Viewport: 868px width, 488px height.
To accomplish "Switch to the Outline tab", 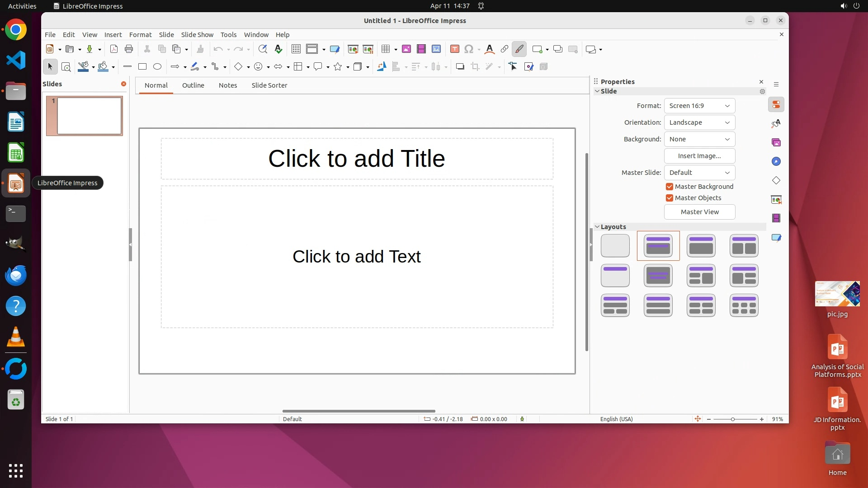I will tap(193, 85).
